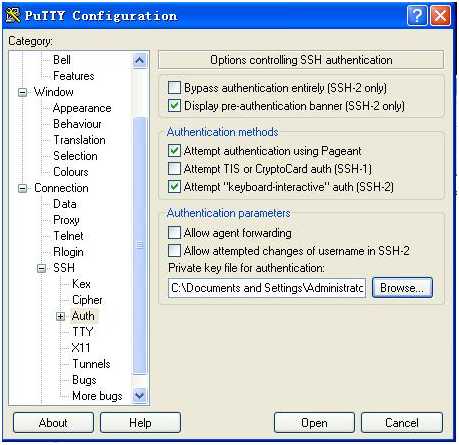459x445 pixels.
Task: Collapse the SSH tree node
Action: (x=41, y=268)
